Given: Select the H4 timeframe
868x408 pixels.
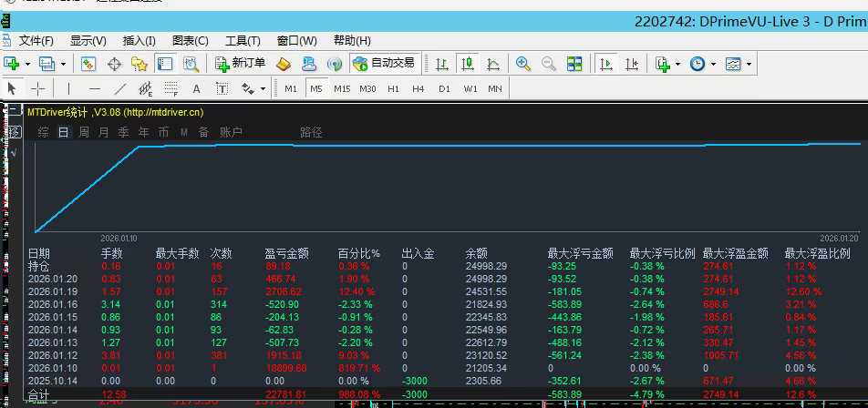Looking at the screenshot, I should coord(418,88).
